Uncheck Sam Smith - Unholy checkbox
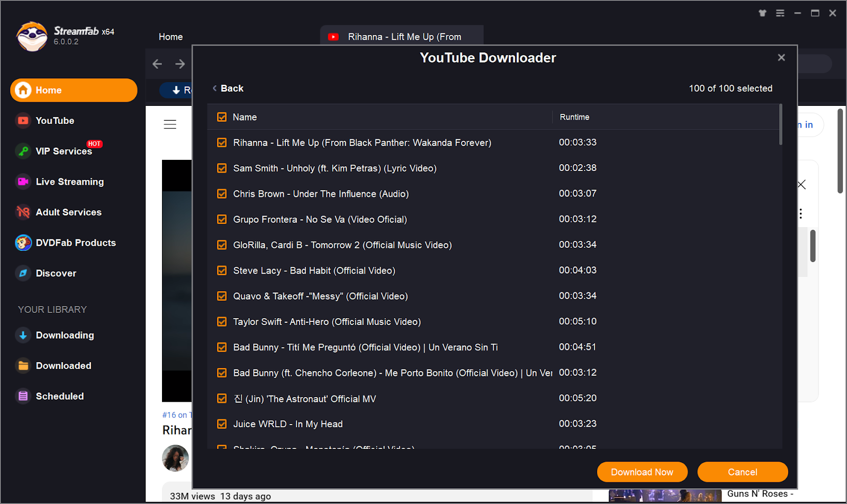Viewport: 847px width, 504px height. click(x=222, y=168)
